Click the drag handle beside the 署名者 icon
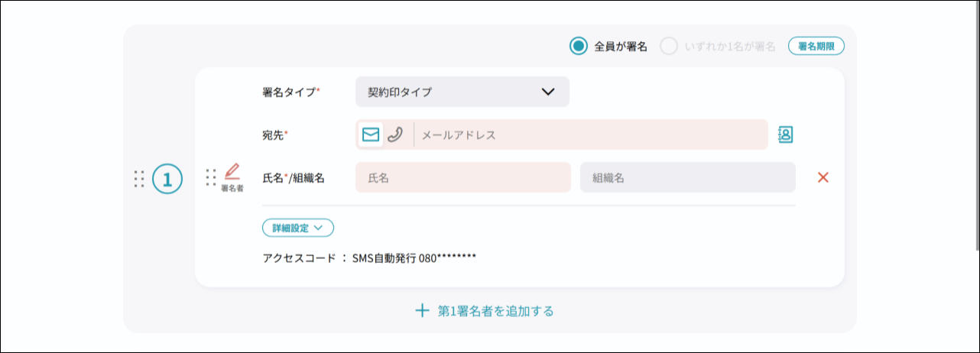The image size is (980, 353). point(211,177)
